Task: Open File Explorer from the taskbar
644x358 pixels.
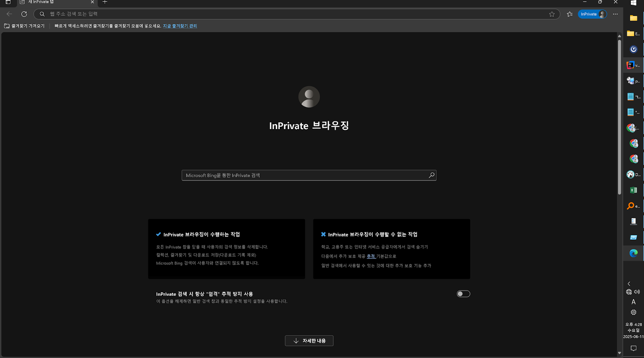Action: coord(634,18)
